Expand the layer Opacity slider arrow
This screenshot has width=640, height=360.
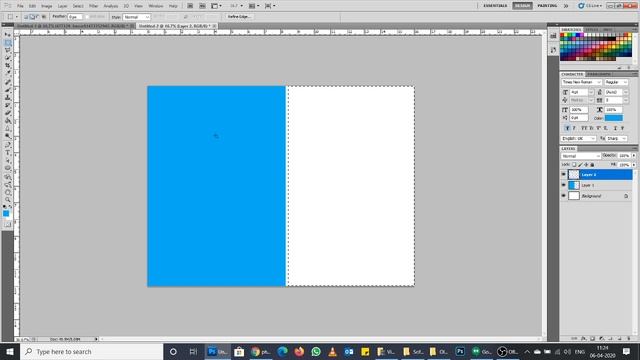(634, 156)
